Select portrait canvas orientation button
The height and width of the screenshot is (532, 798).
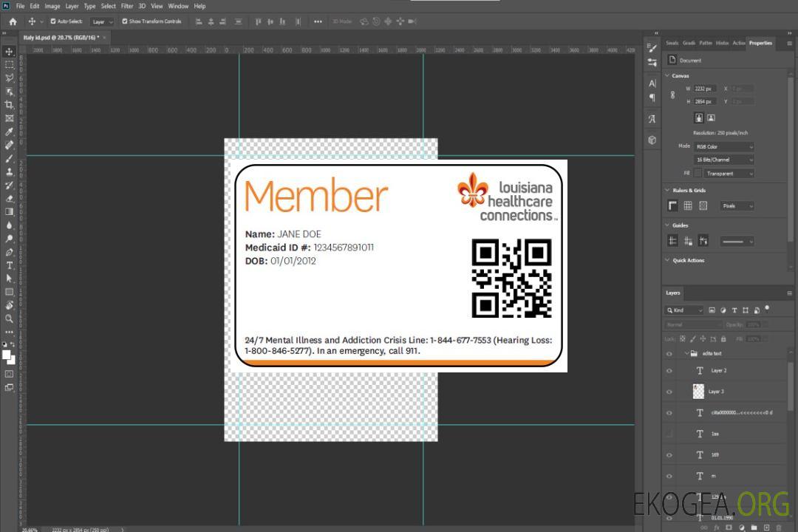coord(698,117)
